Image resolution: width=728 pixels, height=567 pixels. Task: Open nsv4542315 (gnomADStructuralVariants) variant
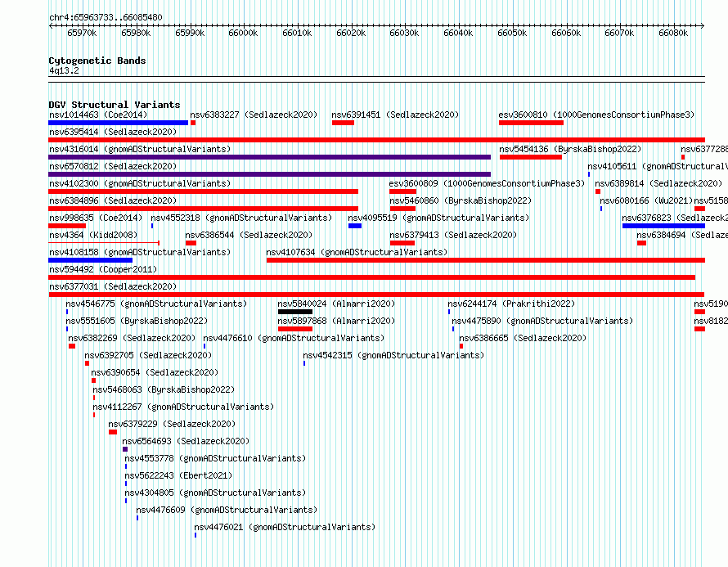pyautogui.click(x=393, y=355)
